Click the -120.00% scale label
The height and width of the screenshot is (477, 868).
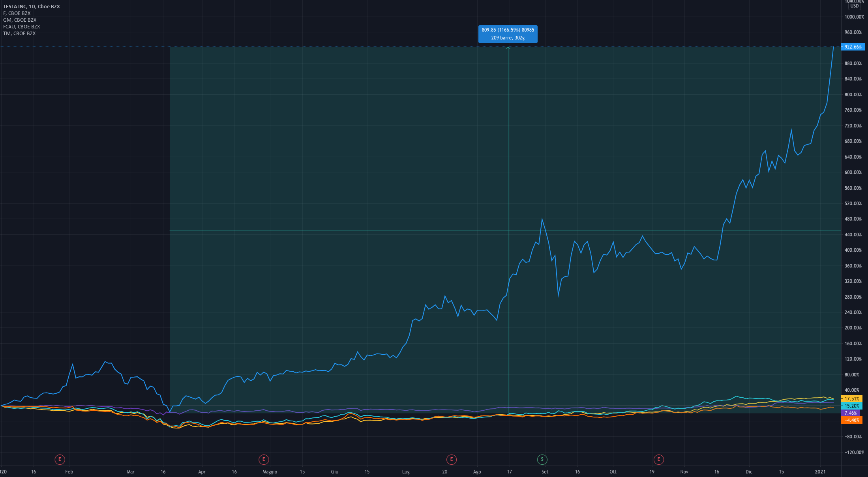tap(854, 453)
